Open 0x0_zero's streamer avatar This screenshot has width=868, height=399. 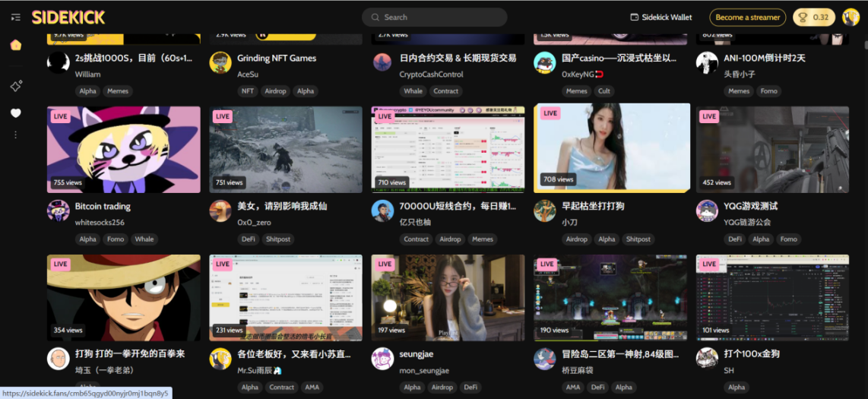220,211
